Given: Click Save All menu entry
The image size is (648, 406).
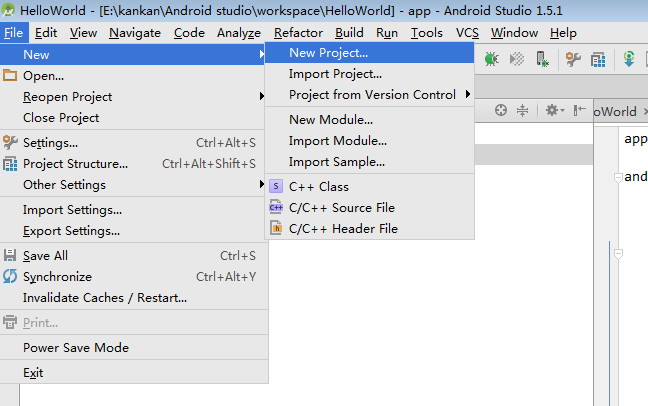Looking at the screenshot, I should pyautogui.click(x=134, y=256).
